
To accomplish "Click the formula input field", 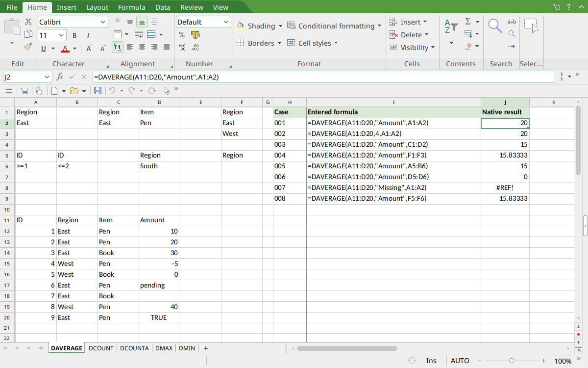I will click(x=323, y=77).
